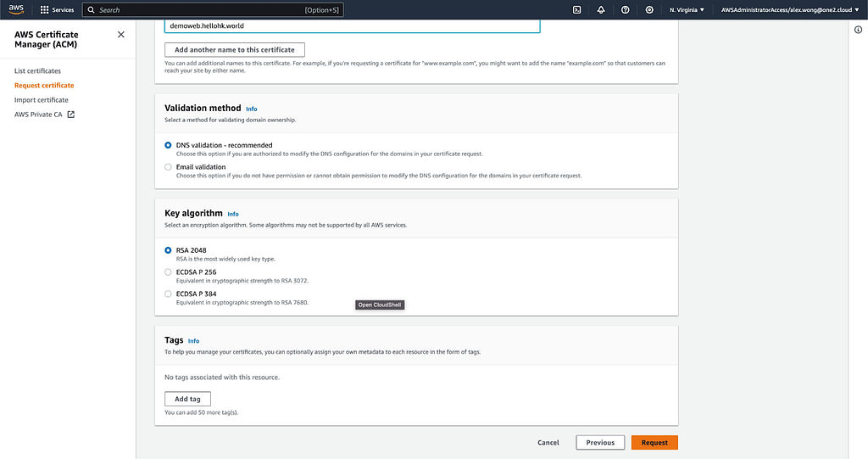Click 'No tags associated with this resource.' text
The image size is (868, 459).
click(x=222, y=378)
